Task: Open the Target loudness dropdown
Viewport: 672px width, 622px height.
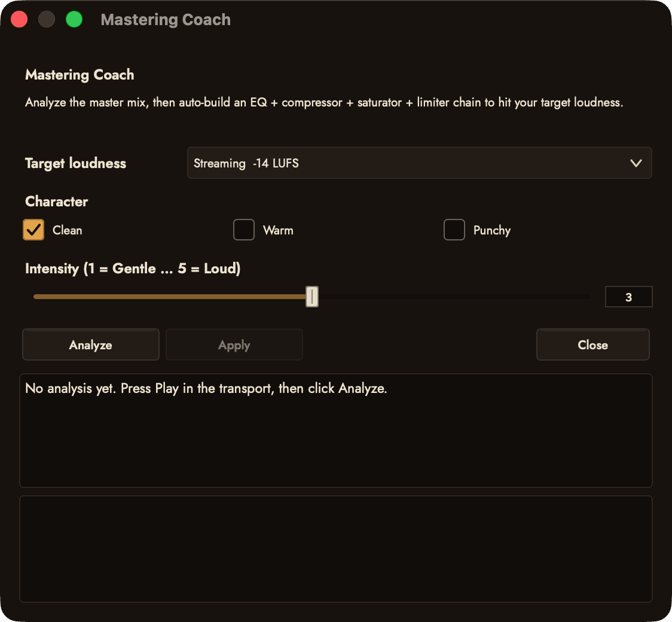Action: point(419,163)
